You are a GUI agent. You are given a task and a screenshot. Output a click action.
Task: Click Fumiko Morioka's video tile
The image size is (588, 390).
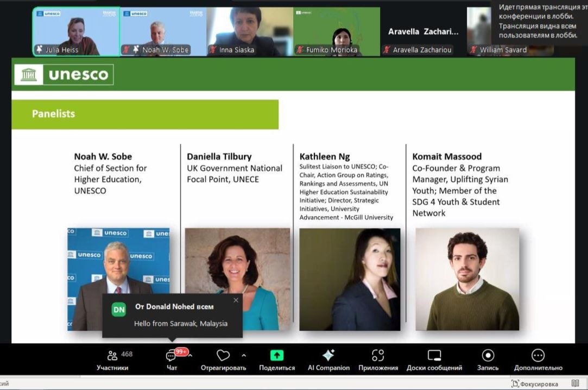click(x=337, y=32)
